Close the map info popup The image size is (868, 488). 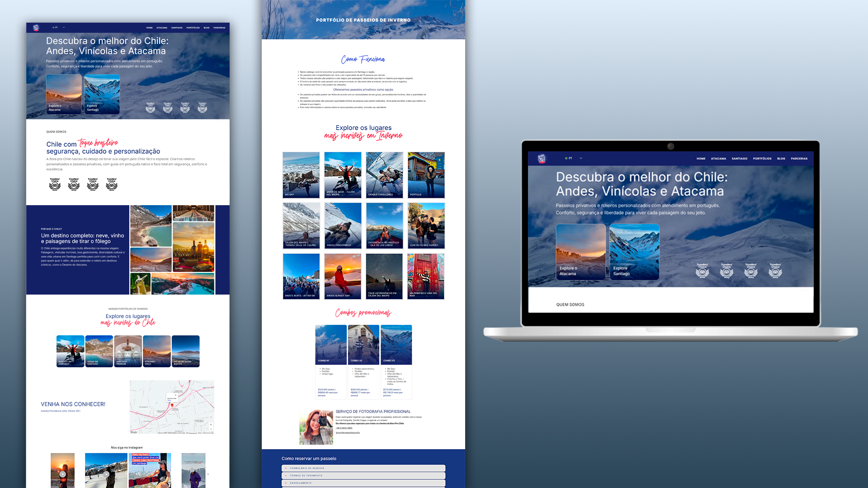coord(175,395)
